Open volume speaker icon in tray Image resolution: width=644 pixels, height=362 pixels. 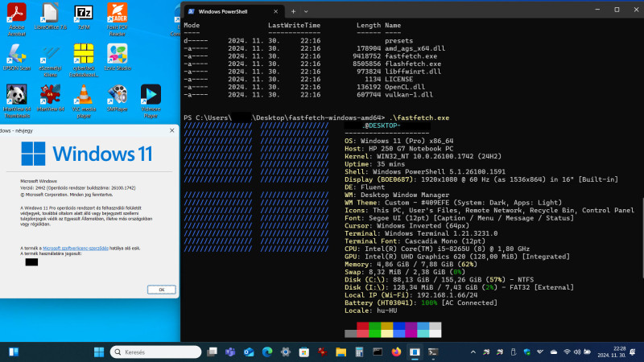(577, 352)
